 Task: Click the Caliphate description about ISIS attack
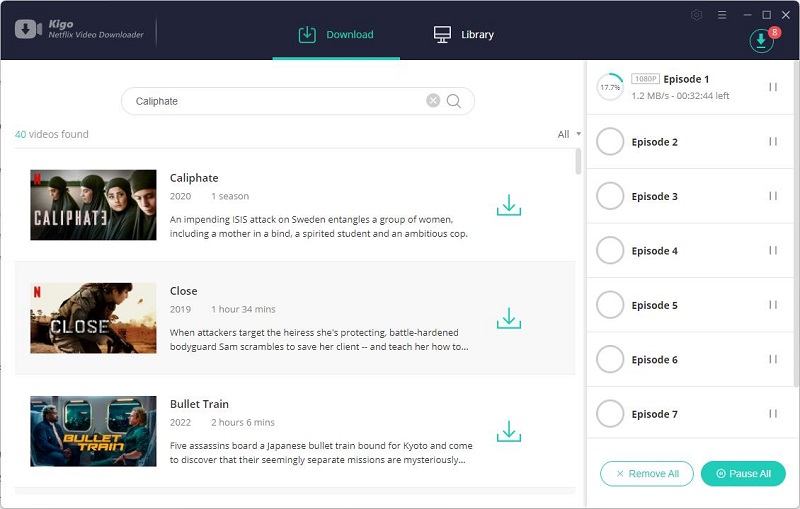coord(319,226)
